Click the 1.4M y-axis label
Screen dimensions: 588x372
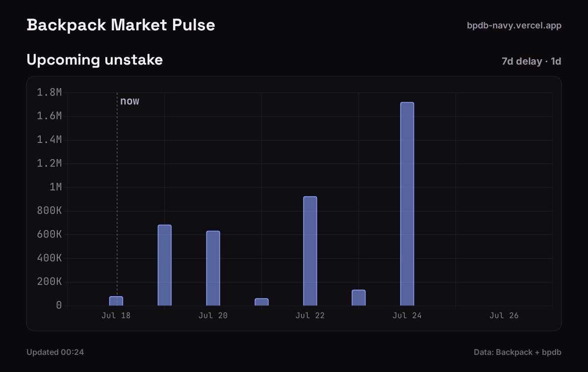tap(49, 140)
